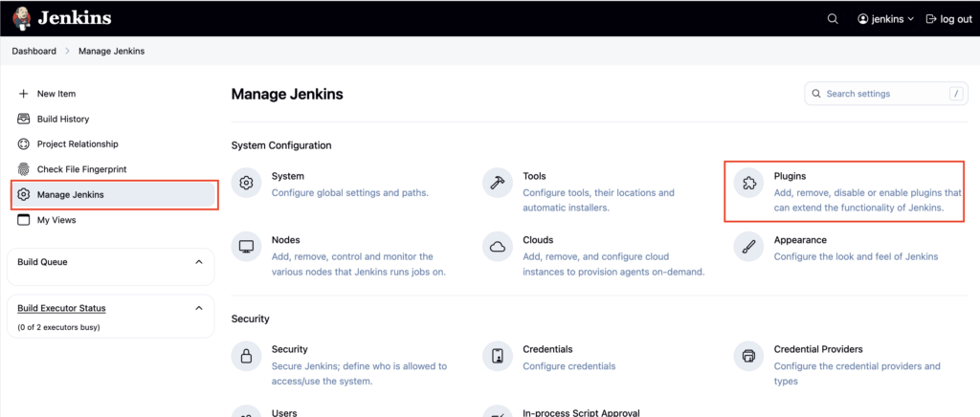Click the Nodes monitor icon

tap(247, 247)
